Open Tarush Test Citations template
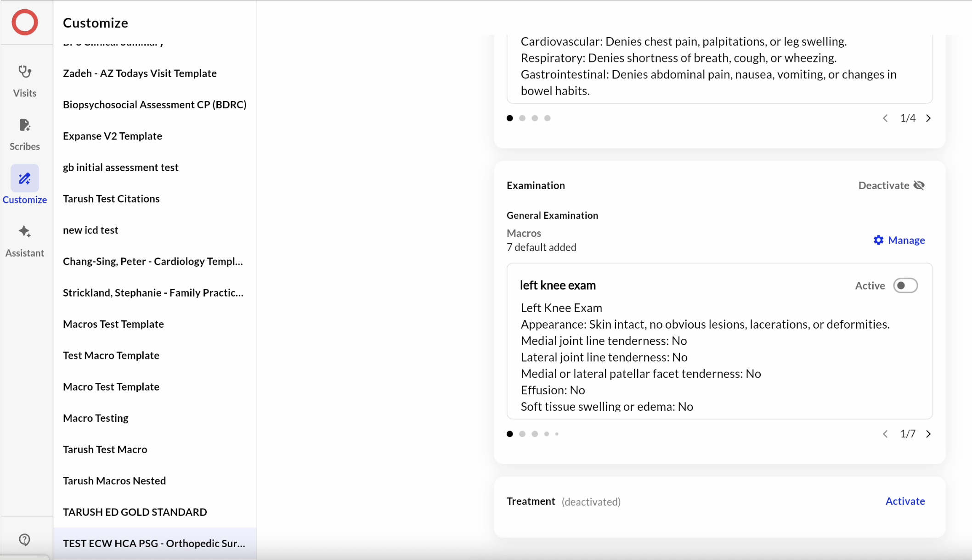The width and height of the screenshot is (972, 560). point(111,199)
